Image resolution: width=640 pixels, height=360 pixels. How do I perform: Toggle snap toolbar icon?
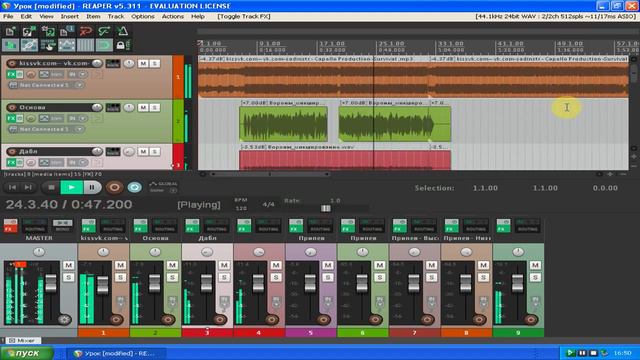pyautogui.click(x=104, y=45)
